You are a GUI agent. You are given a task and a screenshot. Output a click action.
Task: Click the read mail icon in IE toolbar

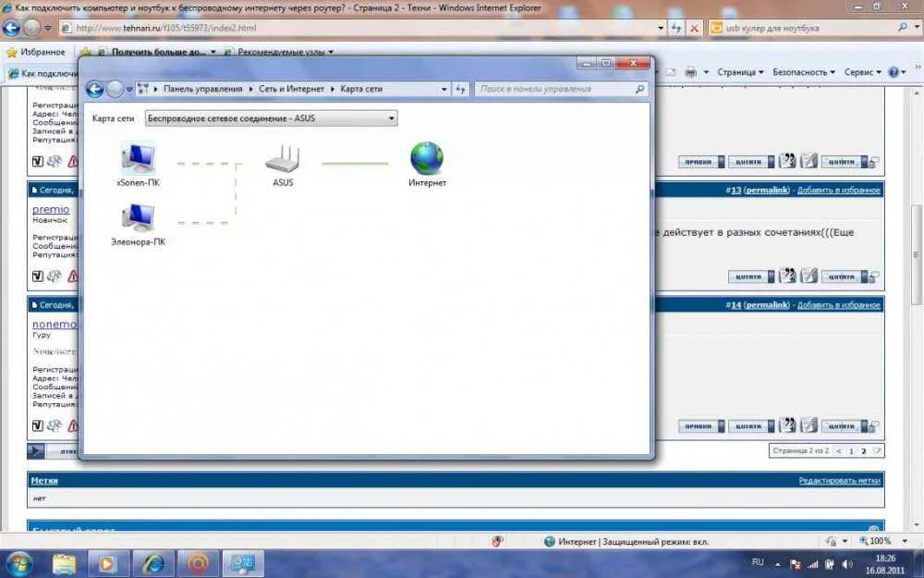click(671, 72)
